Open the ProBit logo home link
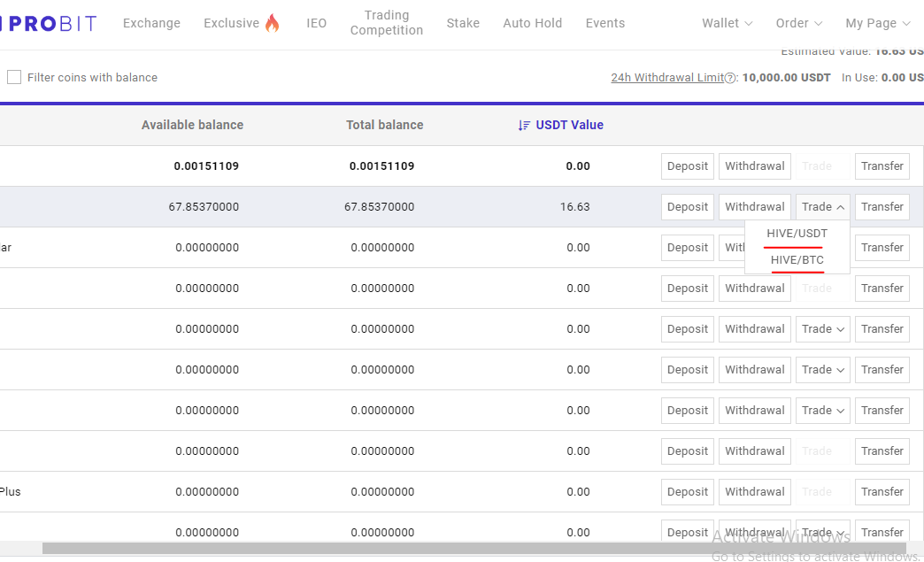This screenshot has height=562, width=924. point(49,24)
